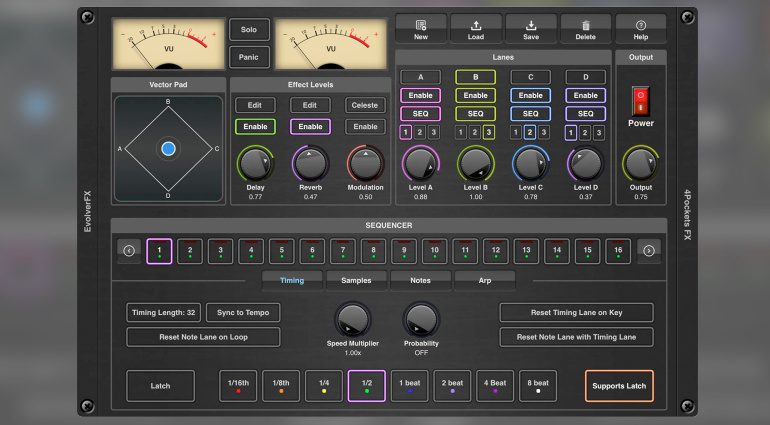The image size is (770, 425).
Task: Switch to the Arp tab
Action: coord(484,281)
